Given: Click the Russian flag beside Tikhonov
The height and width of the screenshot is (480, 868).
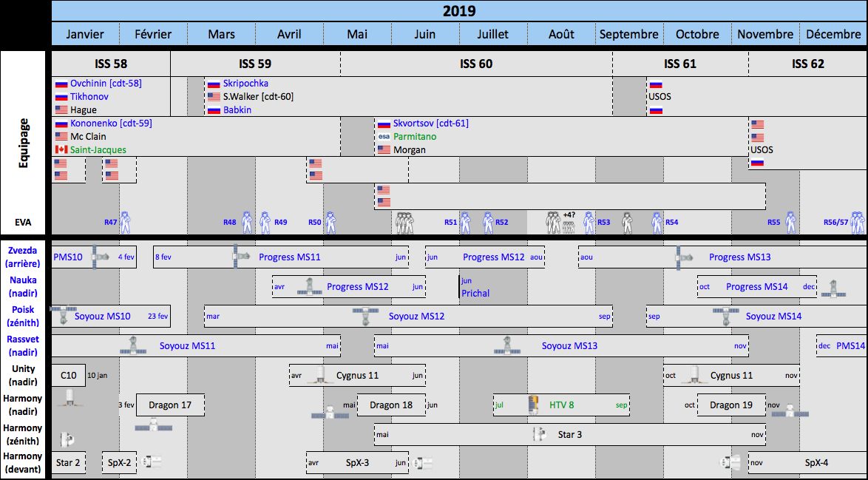Looking at the screenshot, I should (x=61, y=98).
